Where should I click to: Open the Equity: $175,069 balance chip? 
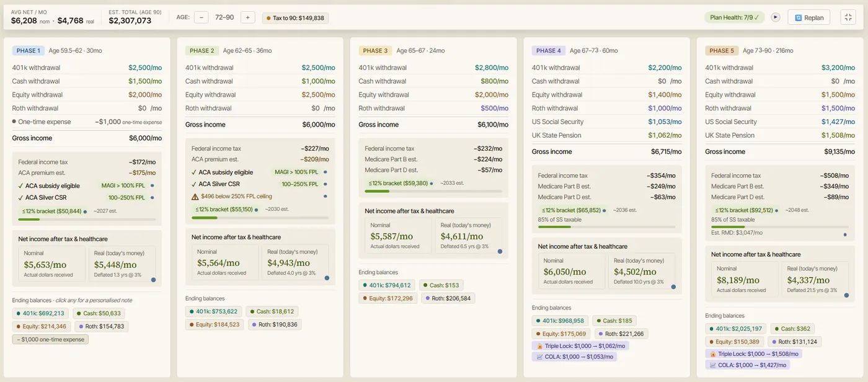tap(561, 334)
